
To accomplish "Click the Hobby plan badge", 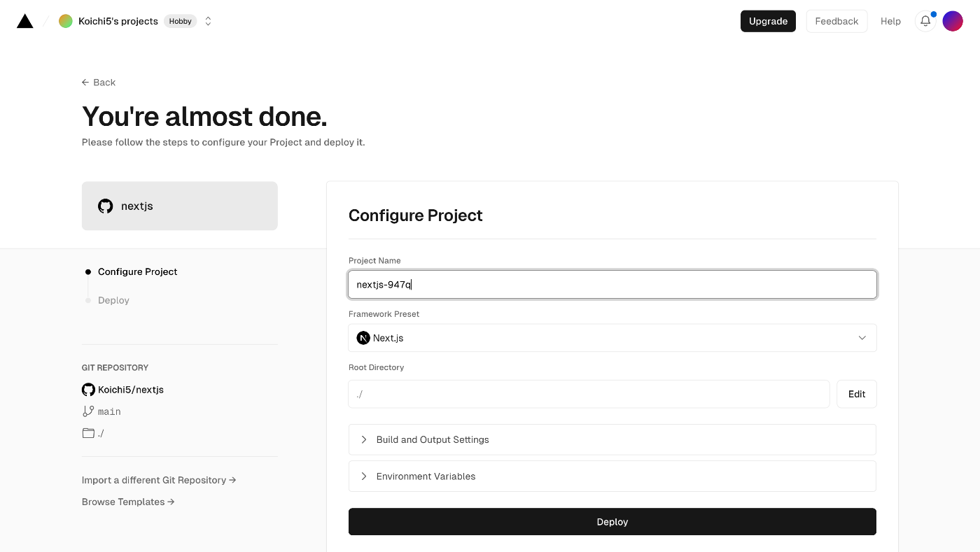I will [181, 21].
